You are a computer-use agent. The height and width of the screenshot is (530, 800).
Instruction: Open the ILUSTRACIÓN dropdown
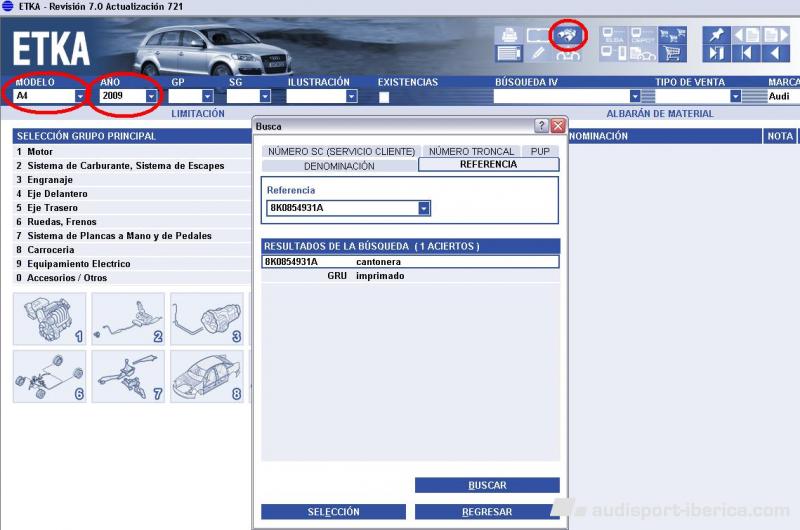(352, 96)
